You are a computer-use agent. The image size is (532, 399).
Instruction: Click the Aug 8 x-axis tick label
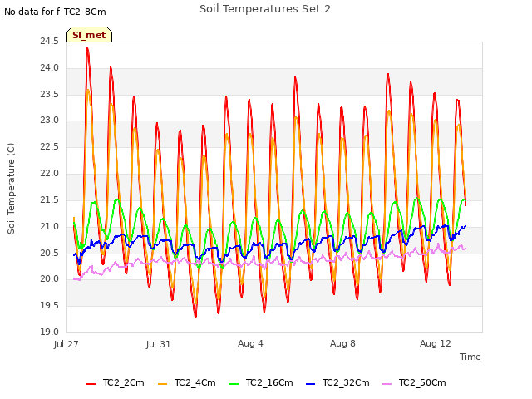pyautogui.click(x=342, y=343)
